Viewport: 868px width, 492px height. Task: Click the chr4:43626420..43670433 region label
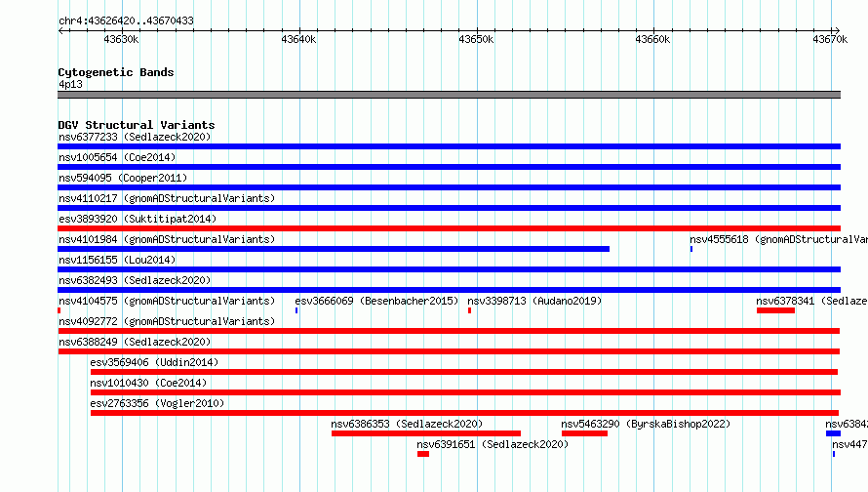tap(126, 21)
